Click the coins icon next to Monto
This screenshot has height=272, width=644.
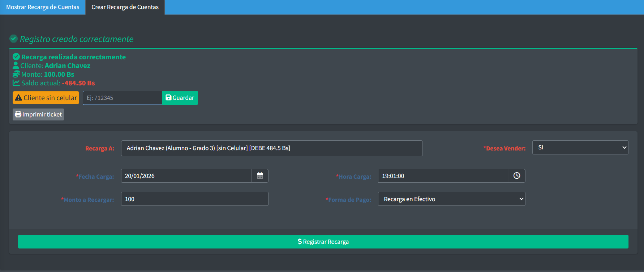(16, 74)
